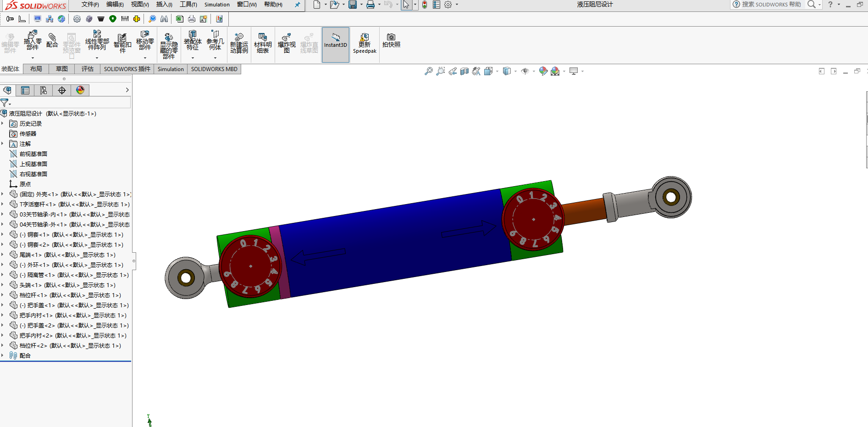868x427 pixels.
Task: Open the dropdown arrow under 插入零部件
Action: pyautogui.click(x=33, y=58)
